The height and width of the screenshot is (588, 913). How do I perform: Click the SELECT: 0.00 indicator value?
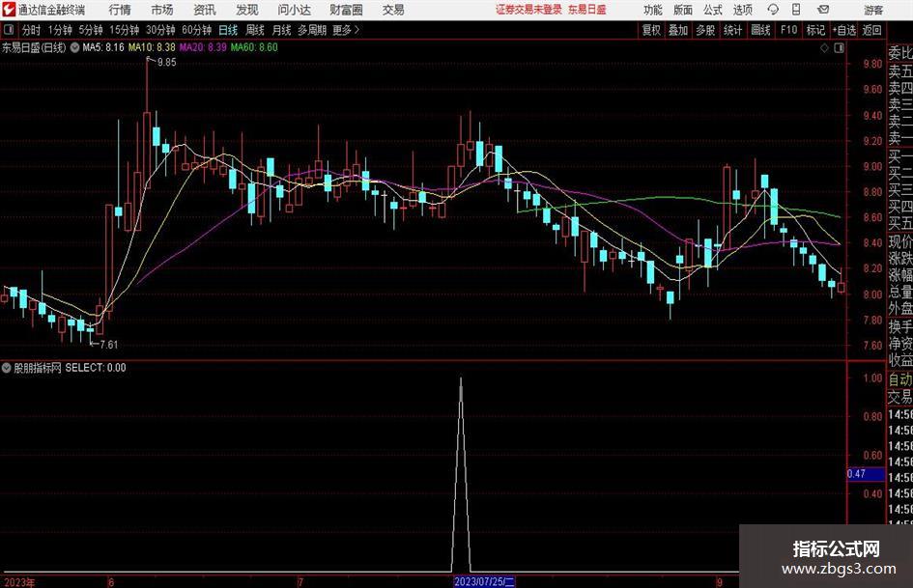pyautogui.click(x=96, y=368)
